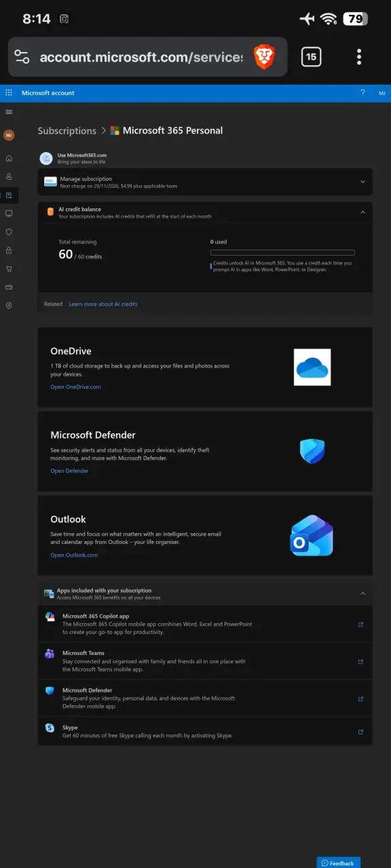
Task: Click the Next charge date text
Action: tap(119, 186)
